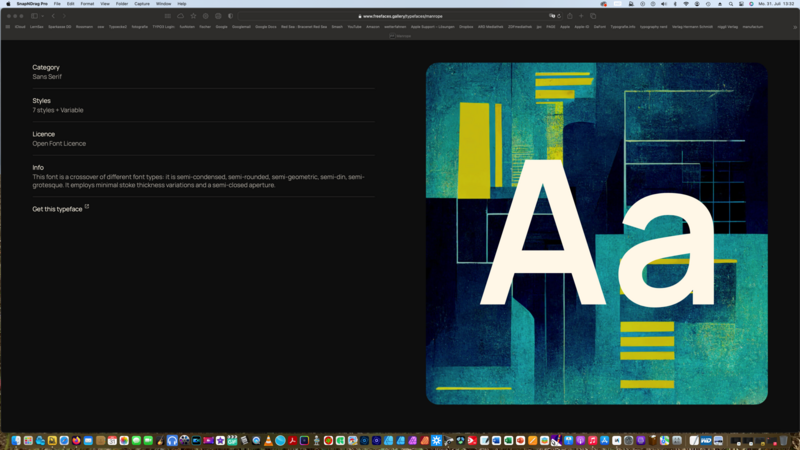The height and width of the screenshot is (450, 800).
Task: Open the Capture menu
Action: click(x=142, y=4)
